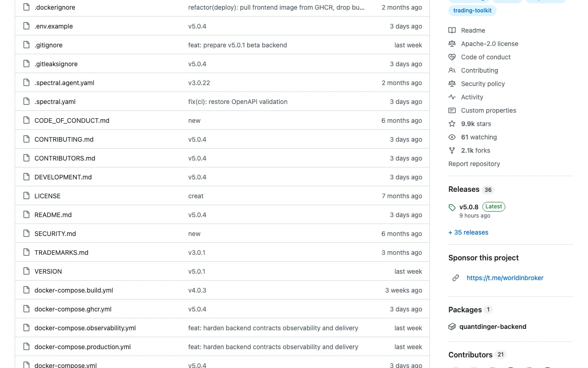
Task: Click file icon beside CONTRIBUTING.md
Action: (26, 139)
